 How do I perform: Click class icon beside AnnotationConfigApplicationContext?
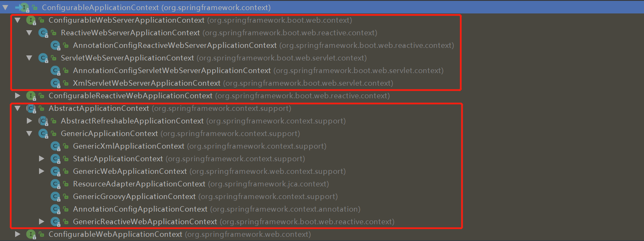tap(55, 209)
